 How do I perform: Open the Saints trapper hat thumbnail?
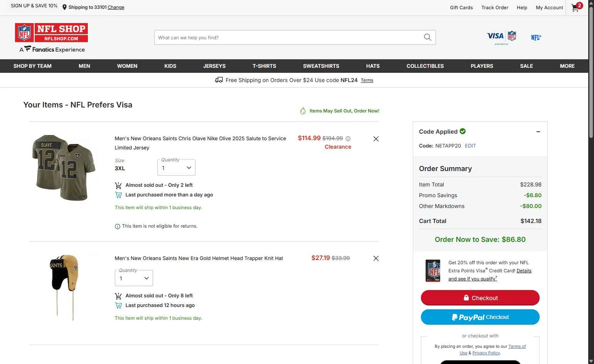point(65,287)
